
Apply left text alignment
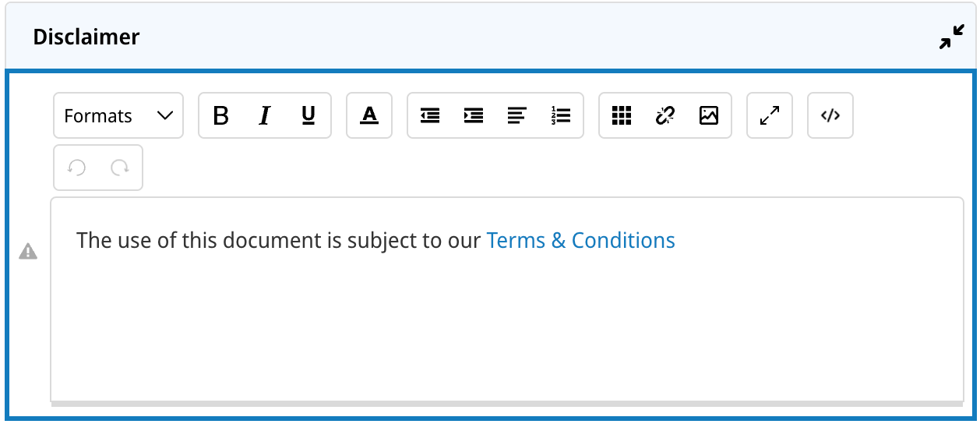(x=516, y=116)
